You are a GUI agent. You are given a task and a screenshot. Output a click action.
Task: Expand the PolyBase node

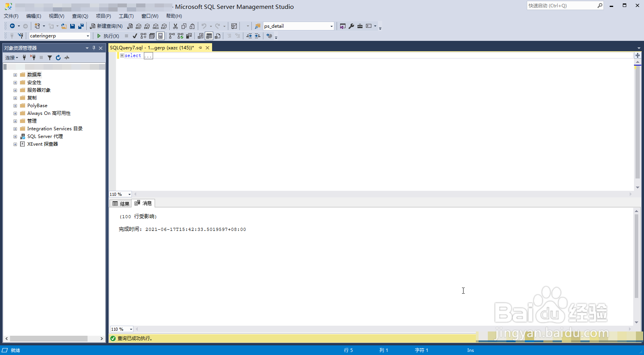point(15,106)
